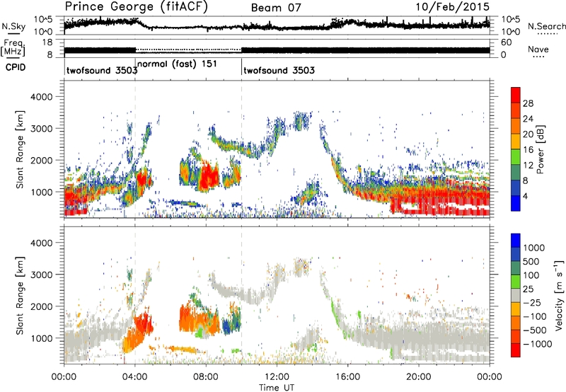Viewport: 566px width, 392px height.
Task: Click the "500" tick on Velocity color bar
Action: pyautogui.click(x=532, y=261)
